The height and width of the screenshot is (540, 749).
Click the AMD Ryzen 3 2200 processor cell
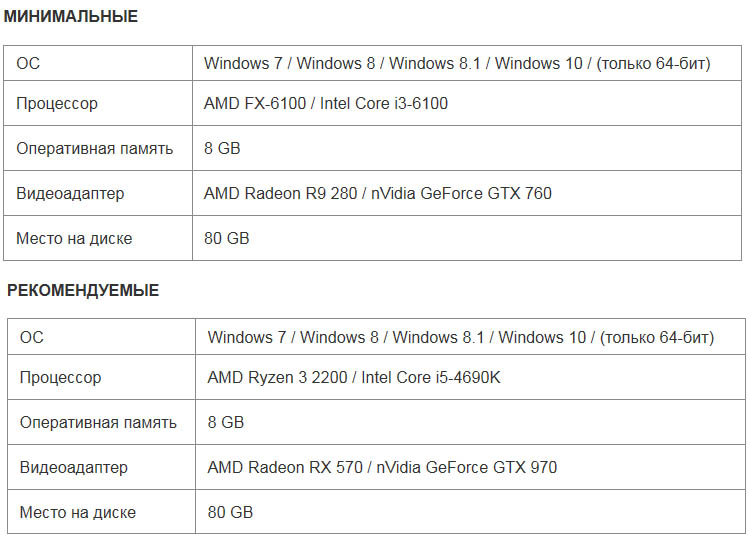pyautogui.click(x=470, y=377)
